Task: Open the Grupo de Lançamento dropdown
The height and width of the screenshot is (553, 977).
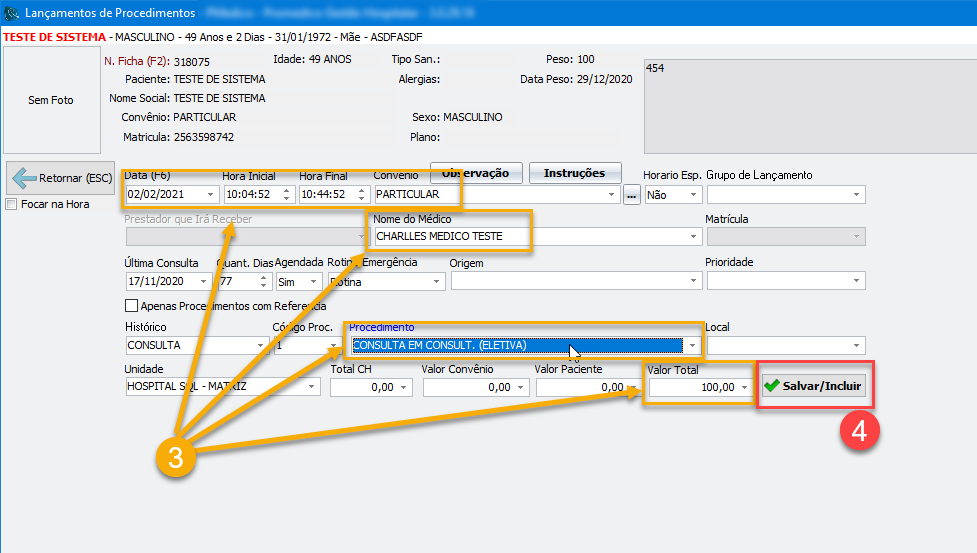Action: (857, 196)
